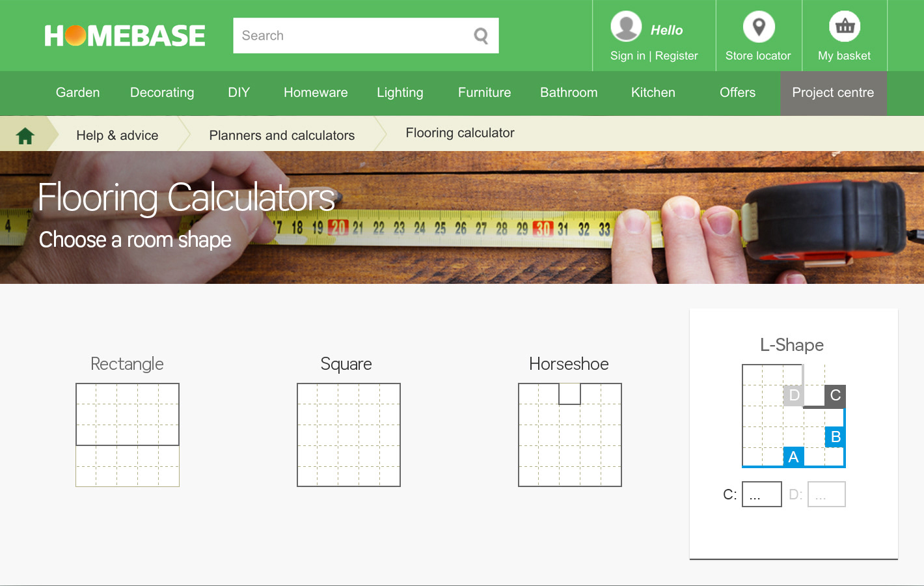This screenshot has width=924, height=586.
Task: Open the Kitchen menu
Action: 653,92
